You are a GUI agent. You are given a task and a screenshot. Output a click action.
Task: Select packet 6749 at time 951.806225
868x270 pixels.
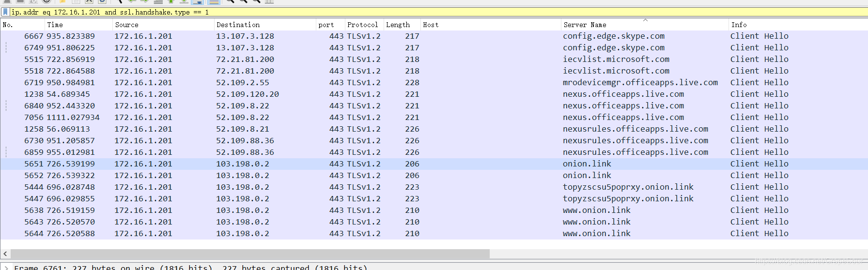434,47
